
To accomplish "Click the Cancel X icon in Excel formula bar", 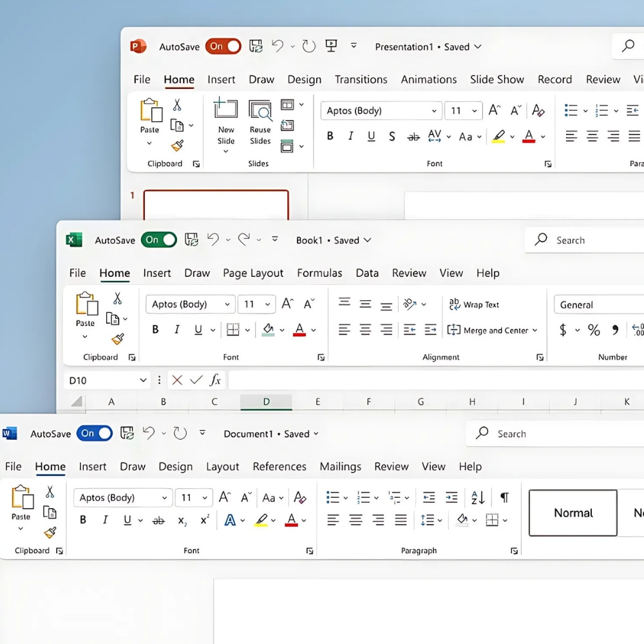I will (x=177, y=380).
